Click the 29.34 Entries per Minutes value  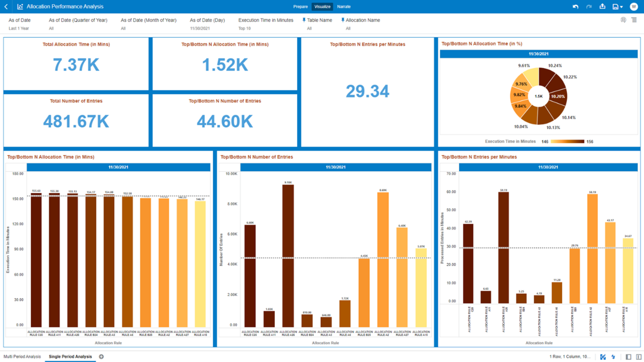(x=367, y=91)
